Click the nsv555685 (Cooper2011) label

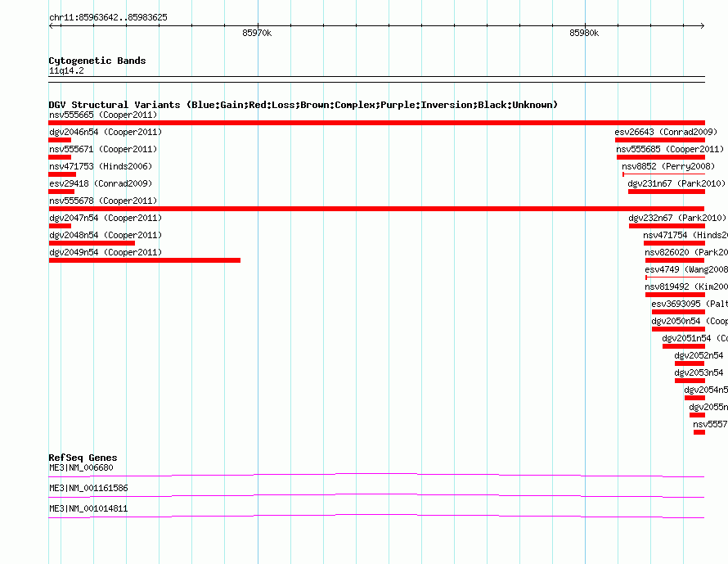point(670,149)
